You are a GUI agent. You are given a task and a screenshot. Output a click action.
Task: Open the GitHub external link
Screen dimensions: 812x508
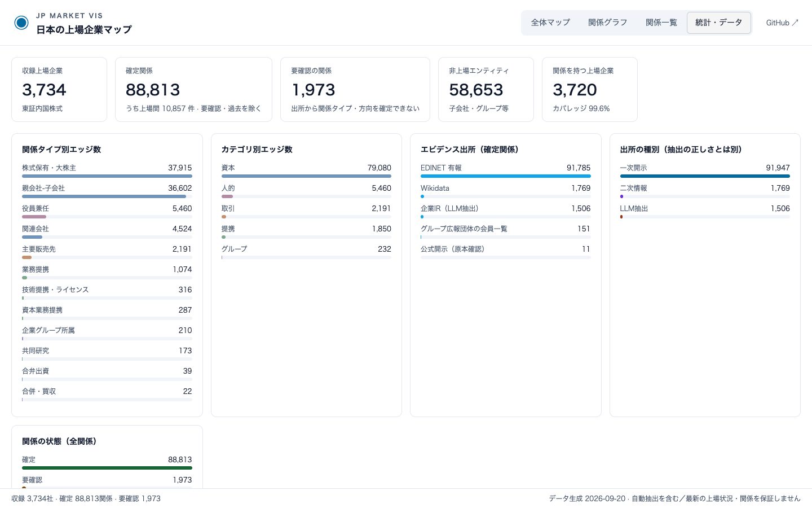782,23
